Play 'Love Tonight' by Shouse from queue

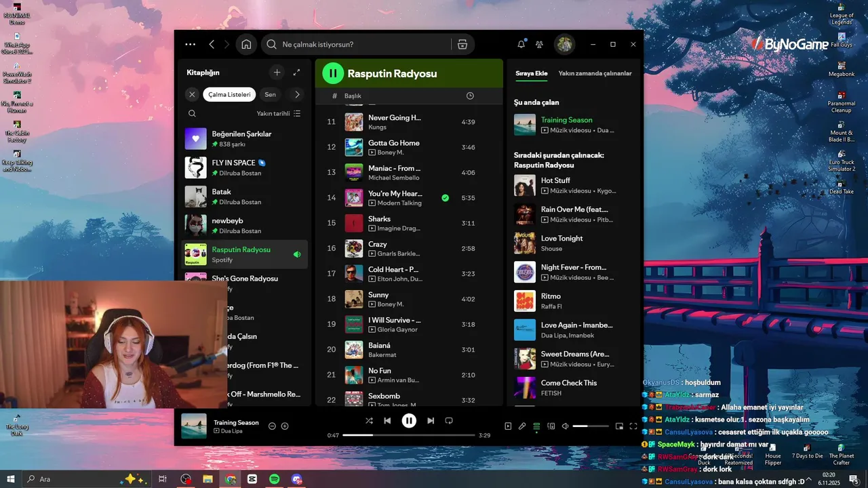(574, 243)
